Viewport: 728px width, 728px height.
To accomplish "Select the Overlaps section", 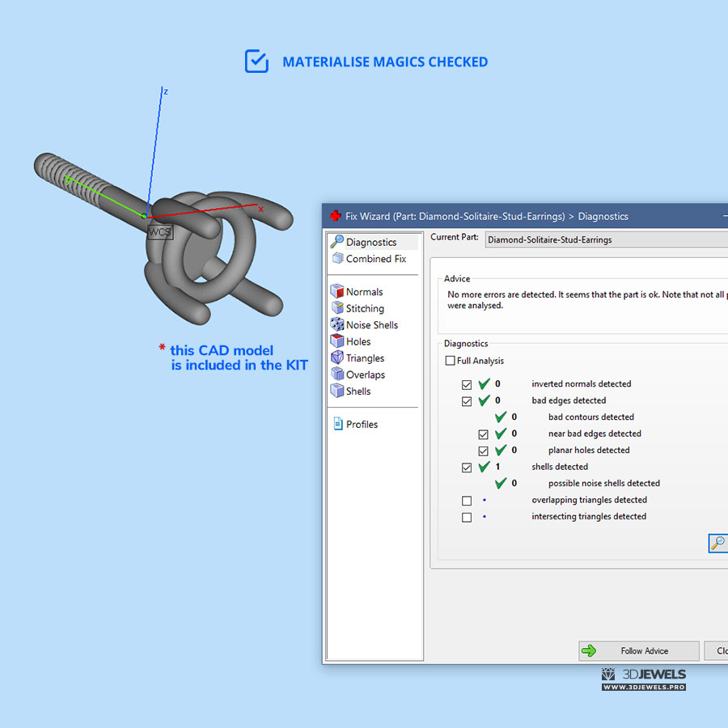I will click(365, 375).
